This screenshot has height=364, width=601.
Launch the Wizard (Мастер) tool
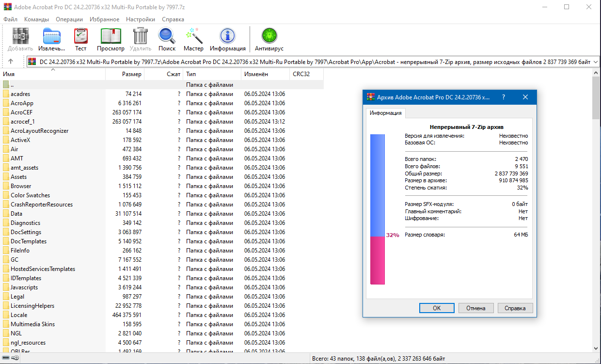coord(193,39)
